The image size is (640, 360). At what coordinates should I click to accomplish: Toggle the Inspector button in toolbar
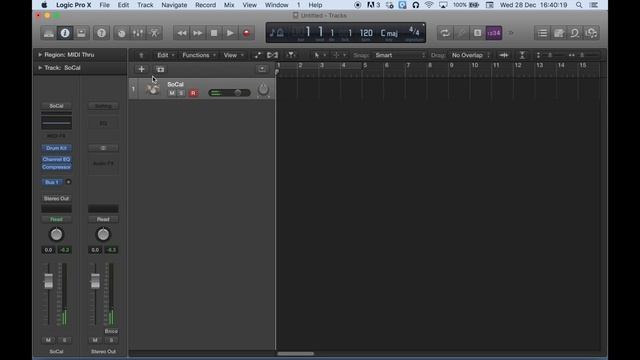(65, 33)
